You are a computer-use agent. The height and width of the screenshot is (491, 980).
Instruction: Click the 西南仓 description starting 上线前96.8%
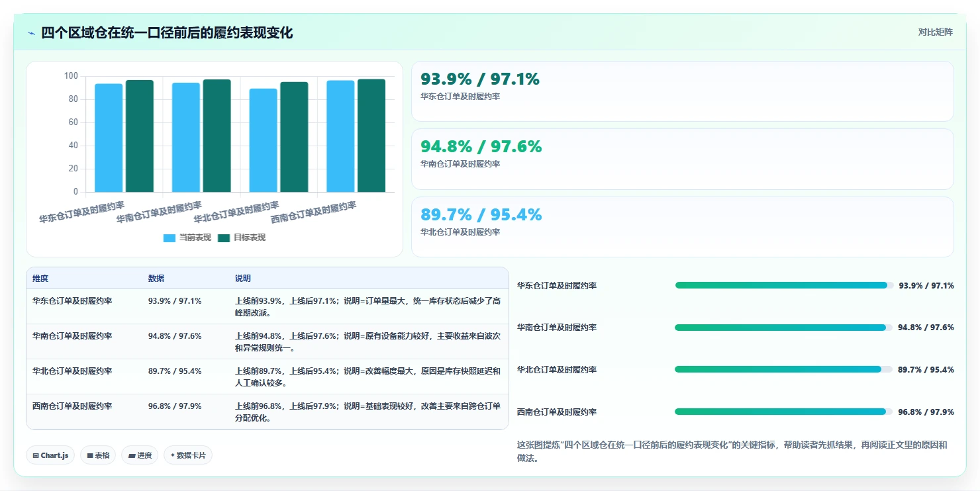368,412
